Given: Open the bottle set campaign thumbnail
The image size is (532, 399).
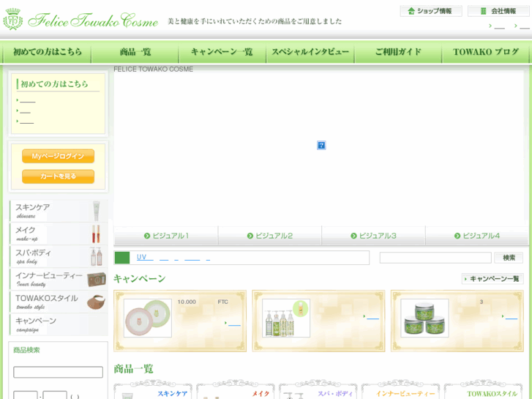Looking at the screenshot, I should [286, 318].
